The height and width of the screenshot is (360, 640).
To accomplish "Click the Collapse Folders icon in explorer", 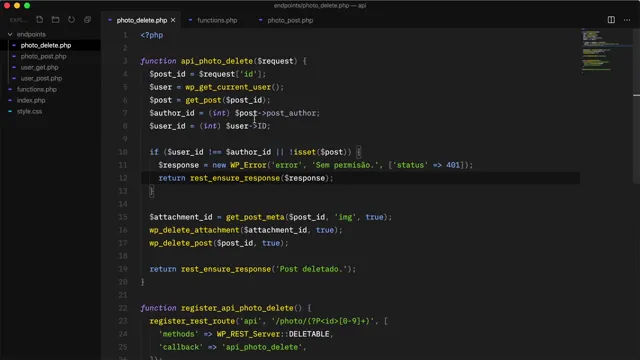I will pos(87,20).
